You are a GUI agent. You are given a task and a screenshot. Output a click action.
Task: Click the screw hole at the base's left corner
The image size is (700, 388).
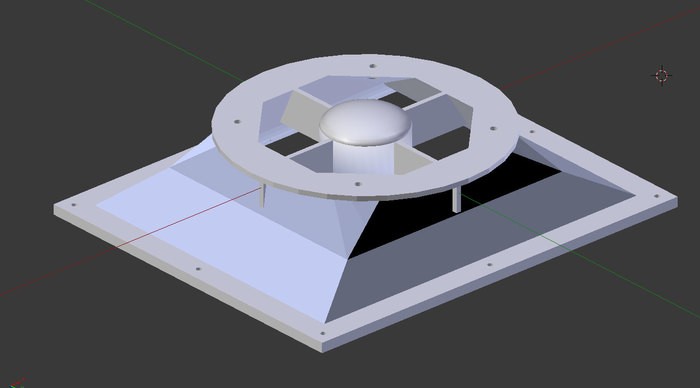coord(74,205)
